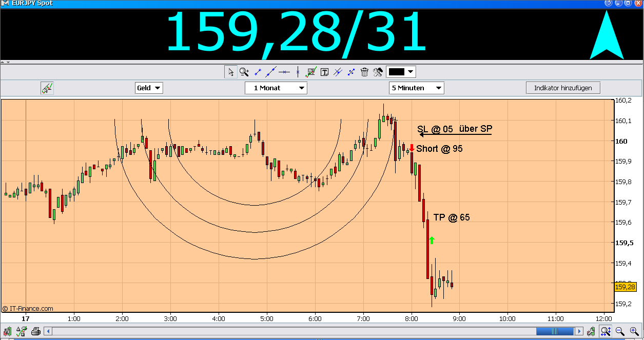Click the IT-Finance.com copyright link
This screenshot has width=644, height=340.
pyautogui.click(x=28, y=309)
